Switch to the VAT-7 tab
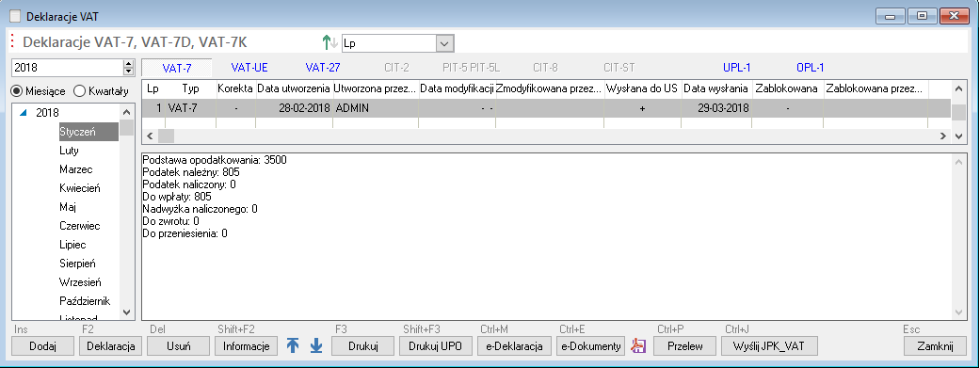 click(177, 68)
